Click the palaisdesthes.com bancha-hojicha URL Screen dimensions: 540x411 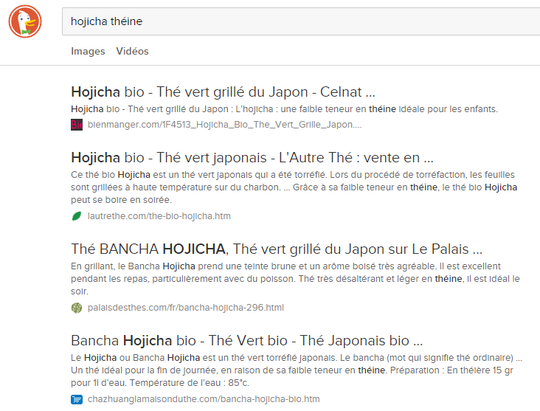[186, 308]
